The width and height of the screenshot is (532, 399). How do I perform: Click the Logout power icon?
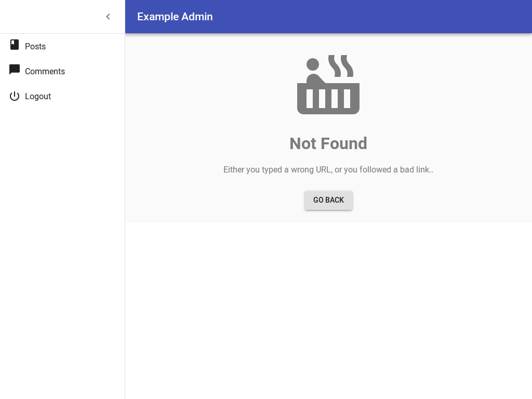pos(15,96)
